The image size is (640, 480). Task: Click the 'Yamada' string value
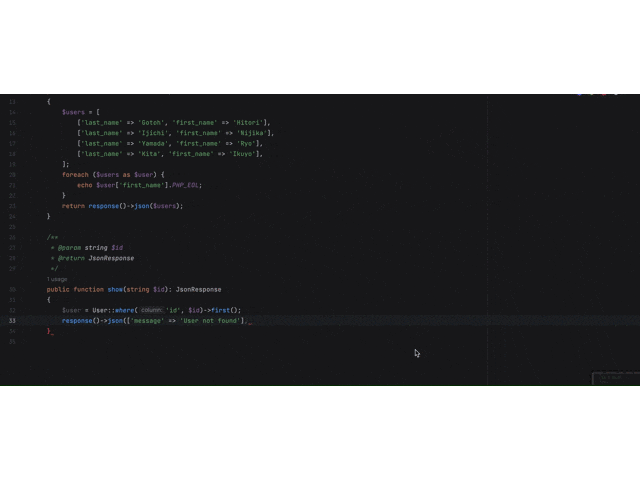[153, 144]
